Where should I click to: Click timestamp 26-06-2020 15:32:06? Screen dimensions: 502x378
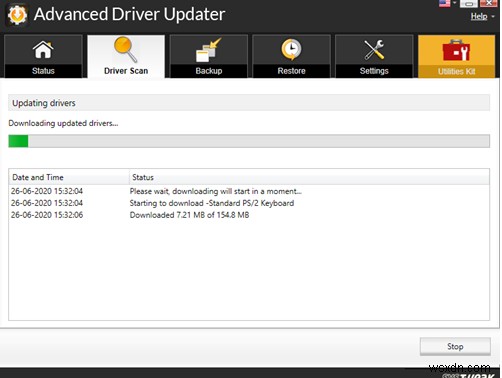(47, 215)
